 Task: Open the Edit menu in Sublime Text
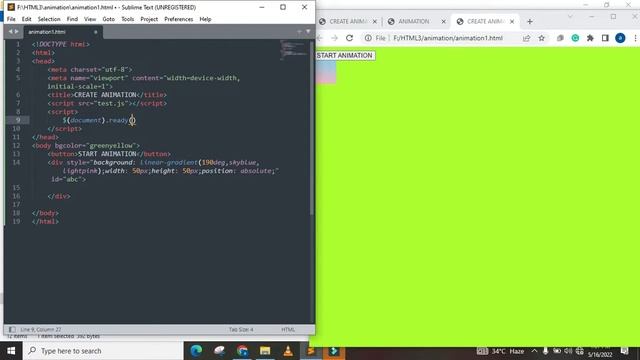click(x=27, y=19)
